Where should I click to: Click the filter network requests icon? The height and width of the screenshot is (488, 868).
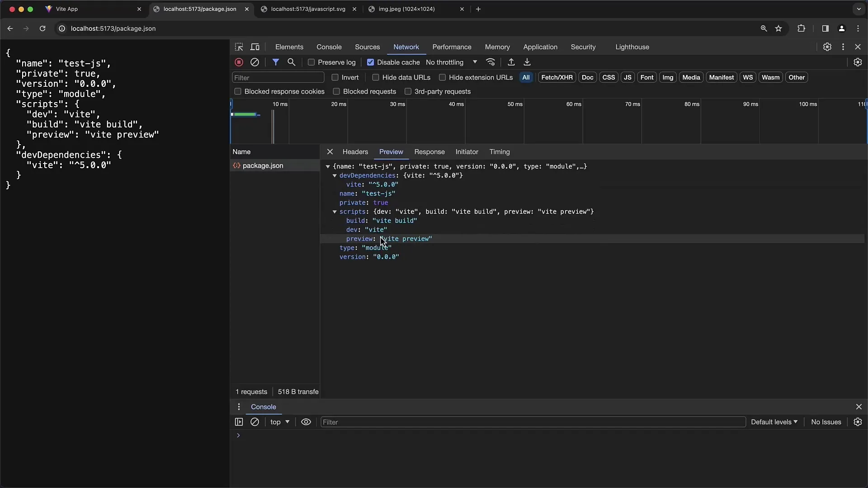coord(275,62)
